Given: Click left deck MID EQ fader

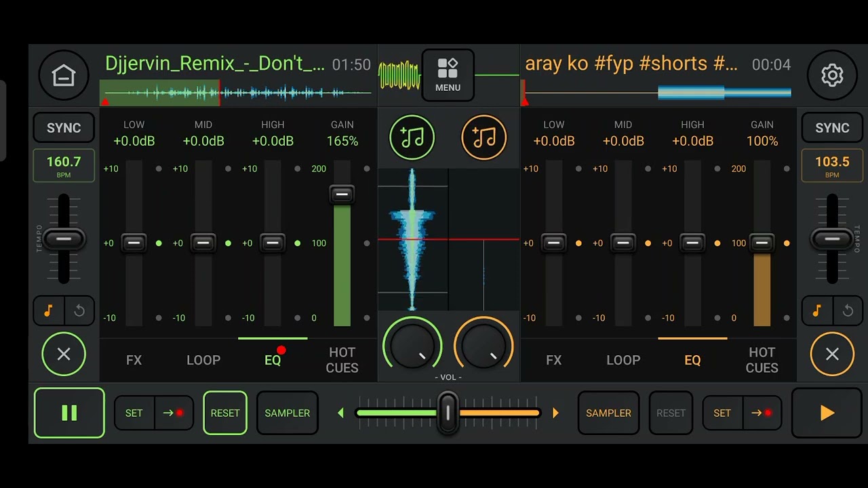Looking at the screenshot, I should point(203,243).
